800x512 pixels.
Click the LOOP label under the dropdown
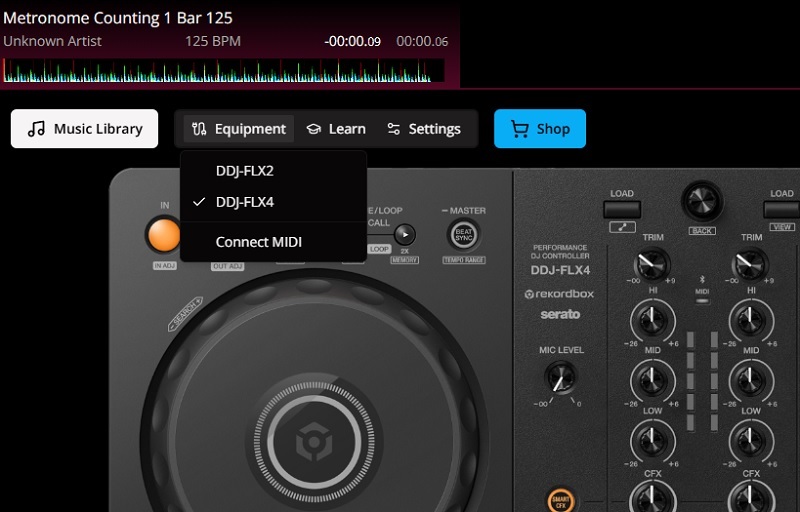pyautogui.click(x=379, y=249)
